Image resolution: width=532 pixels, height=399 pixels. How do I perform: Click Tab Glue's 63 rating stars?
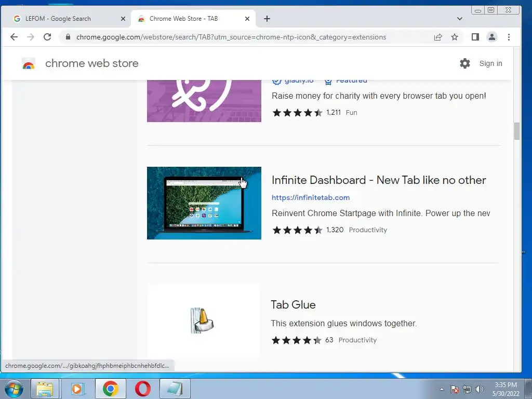[x=296, y=340]
